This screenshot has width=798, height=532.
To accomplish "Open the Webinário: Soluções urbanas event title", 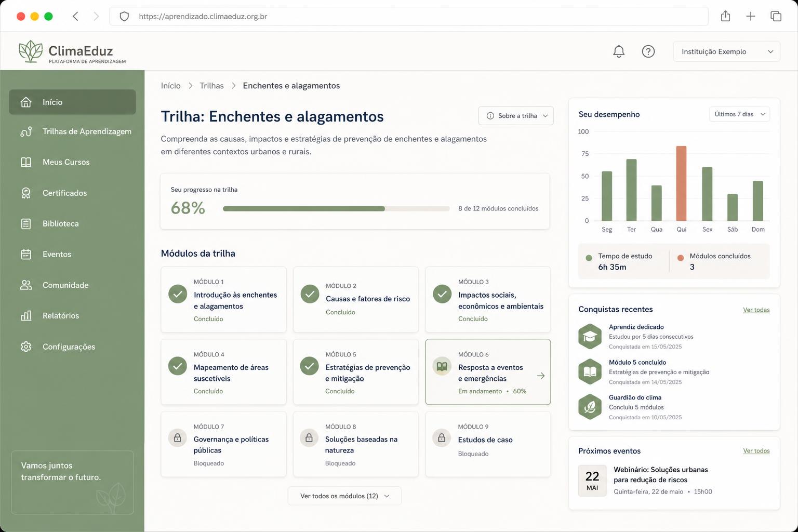I will pyautogui.click(x=661, y=475).
